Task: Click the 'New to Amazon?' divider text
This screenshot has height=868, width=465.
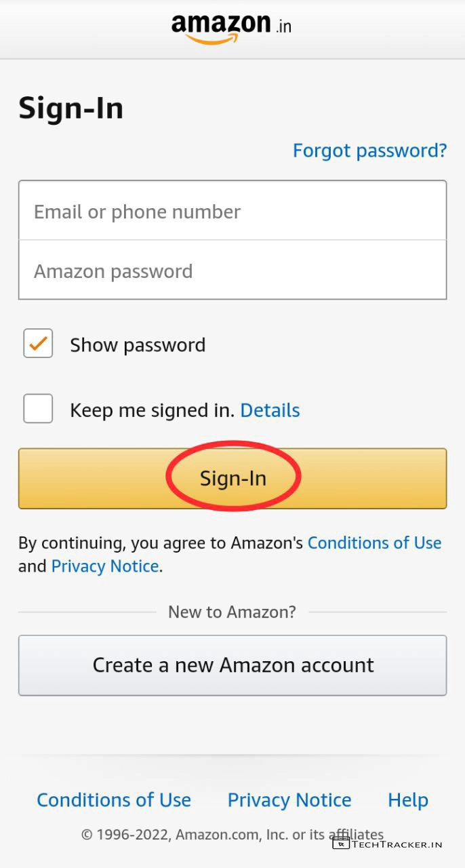Action: [x=232, y=612]
